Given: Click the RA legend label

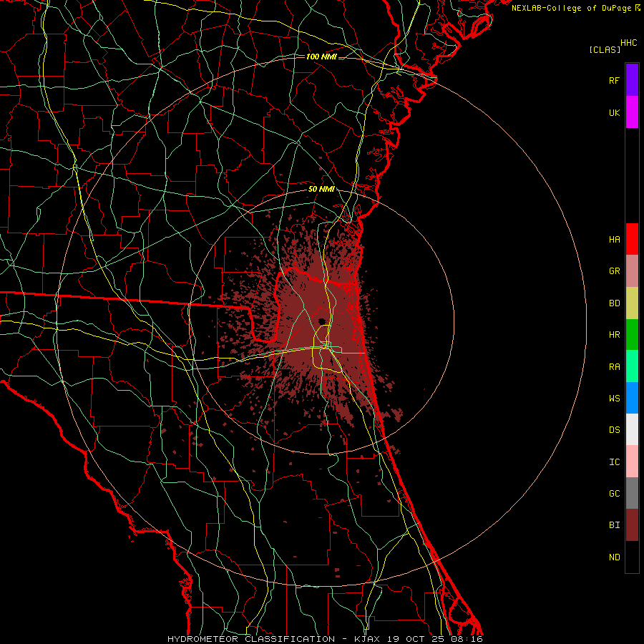Looking at the screenshot, I should (x=614, y=367).
